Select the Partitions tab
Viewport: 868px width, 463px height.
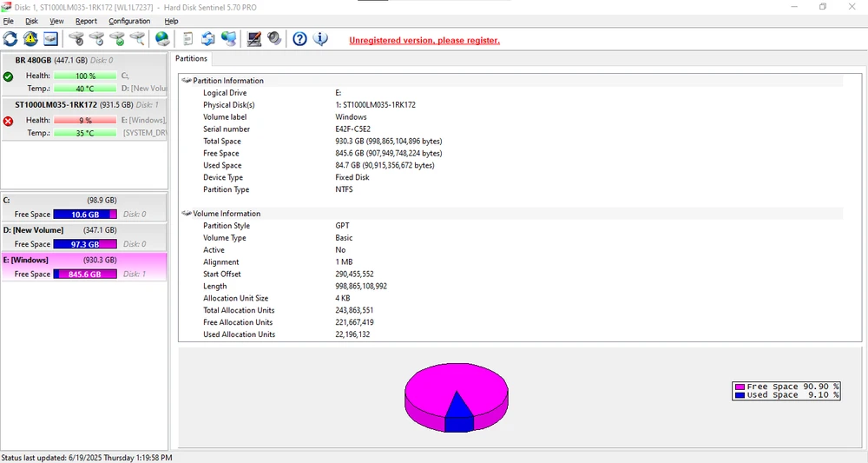[x=192, y=59]
